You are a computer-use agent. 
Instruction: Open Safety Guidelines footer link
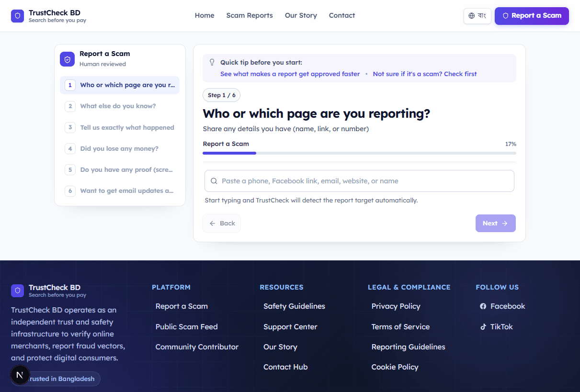294,306
